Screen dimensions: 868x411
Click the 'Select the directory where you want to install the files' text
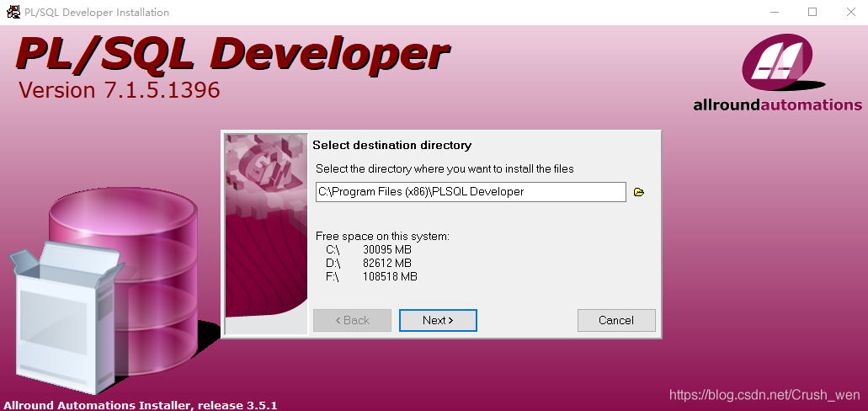click(445, 169)
